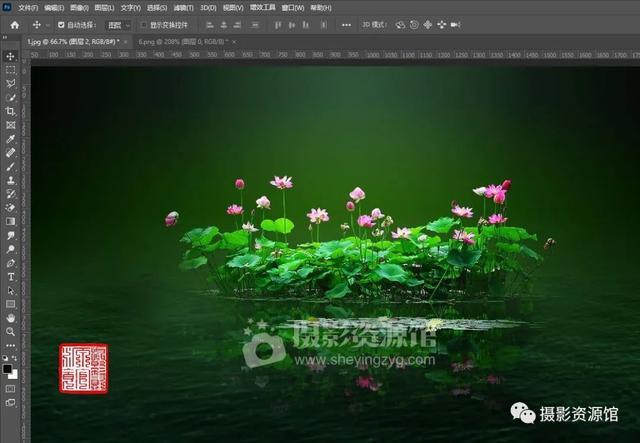Screen dimensions: 640x443
Task: Change screen mode at toolbox bottom
Action: click(11, 403)
